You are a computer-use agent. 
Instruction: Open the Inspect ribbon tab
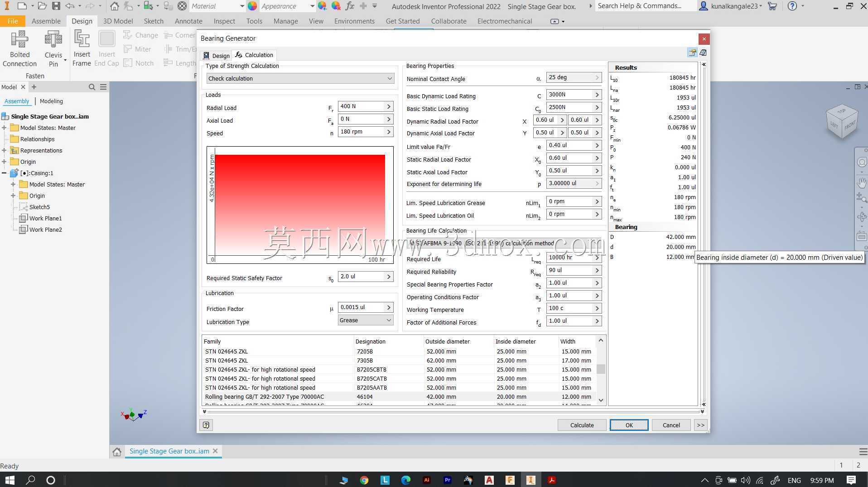tap(224, 21)
